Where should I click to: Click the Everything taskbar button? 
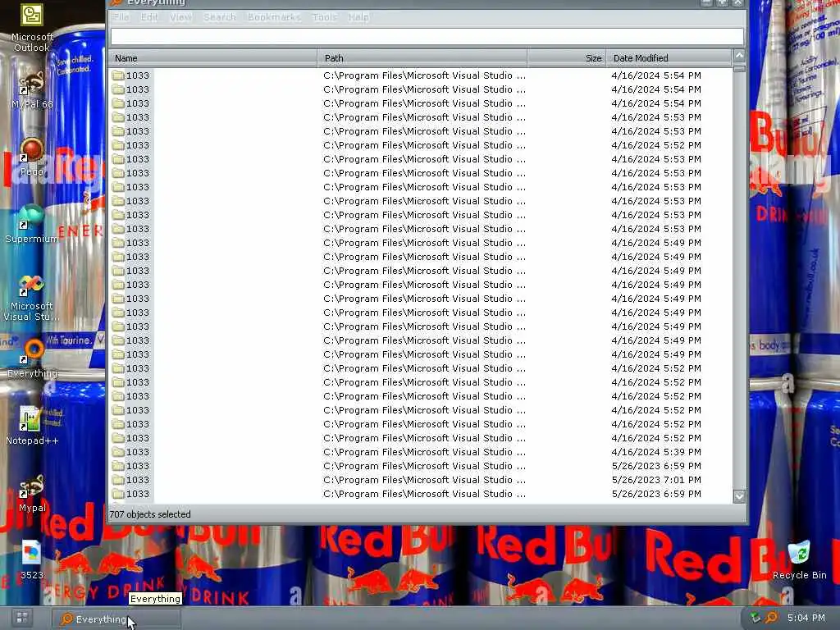tap(116, 619)
